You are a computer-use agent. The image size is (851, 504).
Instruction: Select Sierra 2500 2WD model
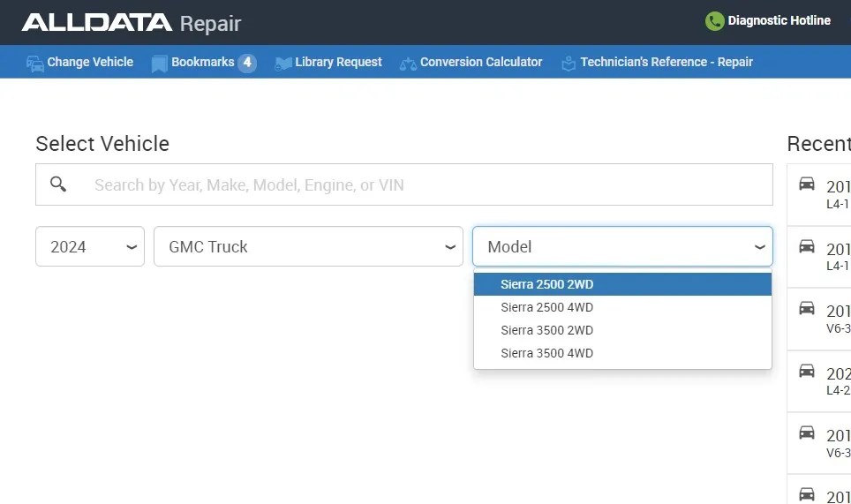pyautogui.click(x=622, y=284)
